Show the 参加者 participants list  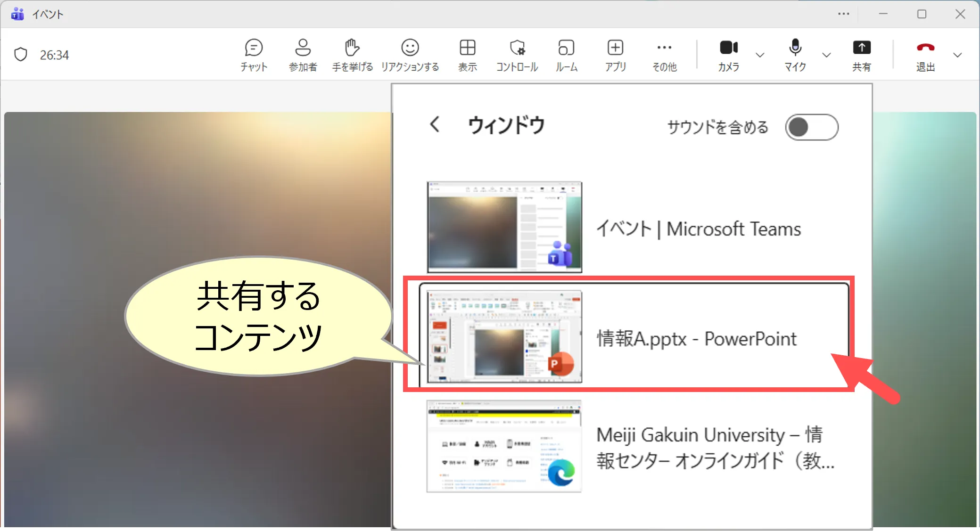tap(303, 55)
